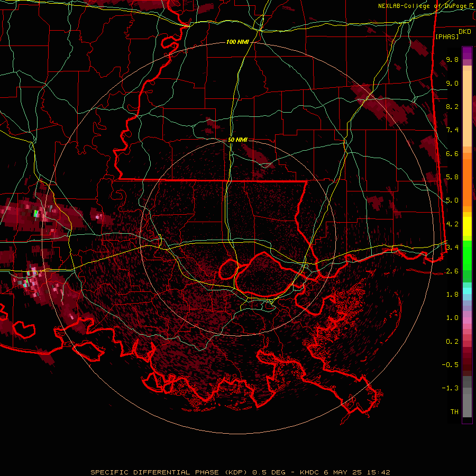
Task: Click the 5.8 scale value
Action: click(452, 177)
